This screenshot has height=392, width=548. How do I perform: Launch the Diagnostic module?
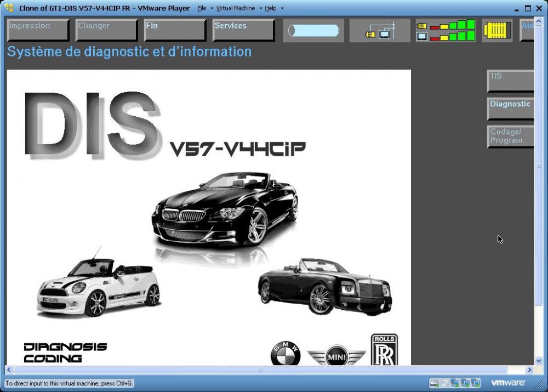(x=511, y=109)
